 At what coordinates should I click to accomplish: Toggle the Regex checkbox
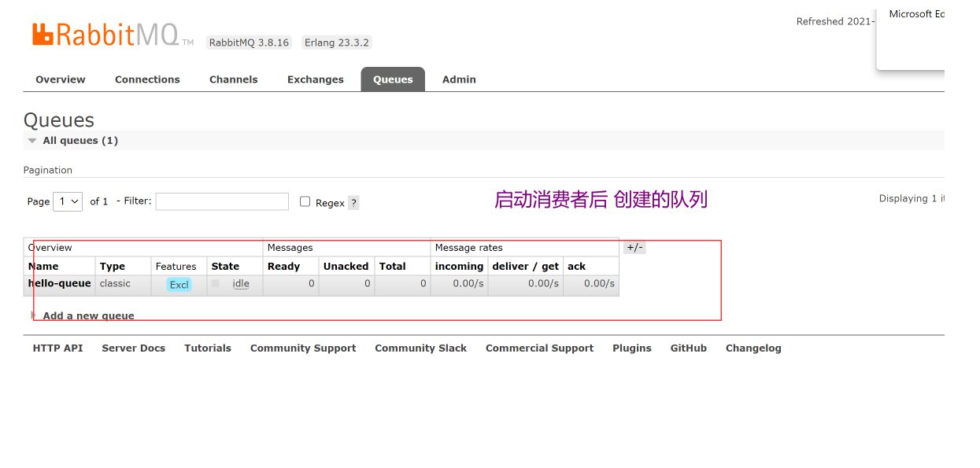(x=305, y=201)
